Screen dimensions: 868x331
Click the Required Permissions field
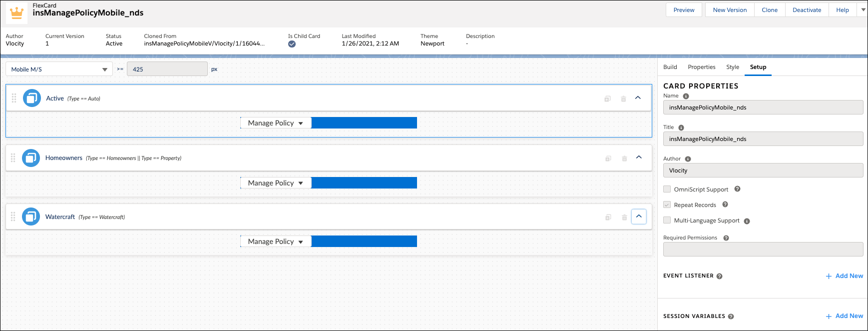[x=763, y=249]
